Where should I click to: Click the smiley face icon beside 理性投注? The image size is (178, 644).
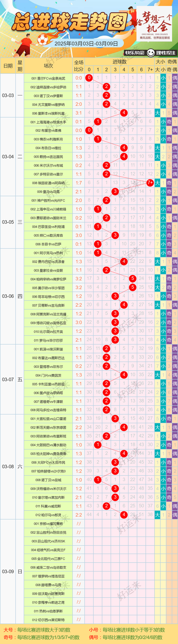tap(151, 53)
